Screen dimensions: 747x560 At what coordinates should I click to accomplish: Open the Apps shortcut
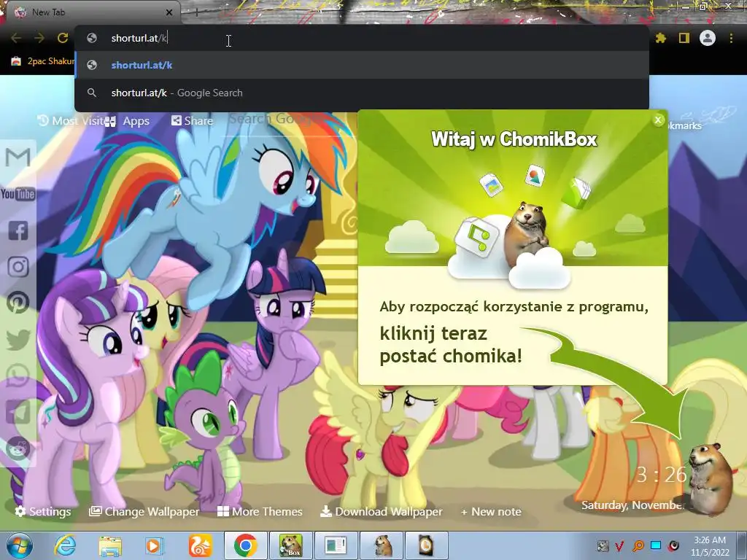pyautogui.click(x=127, y=122)
